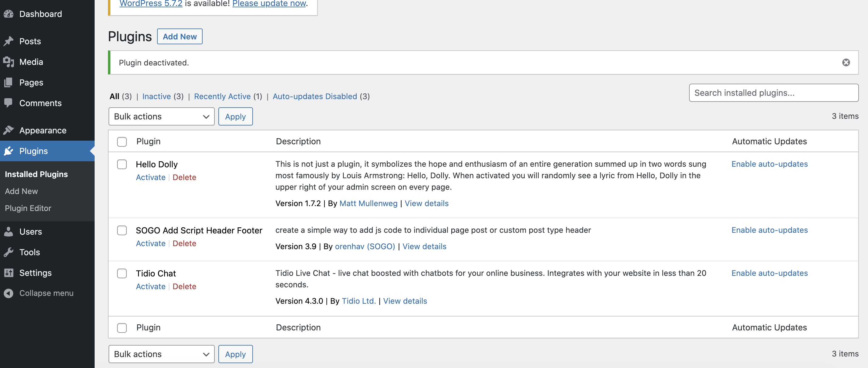This screenshot has width=868, height=368.
Task: Click the Collapse menu arrow icon
Action: coord(9,293)
